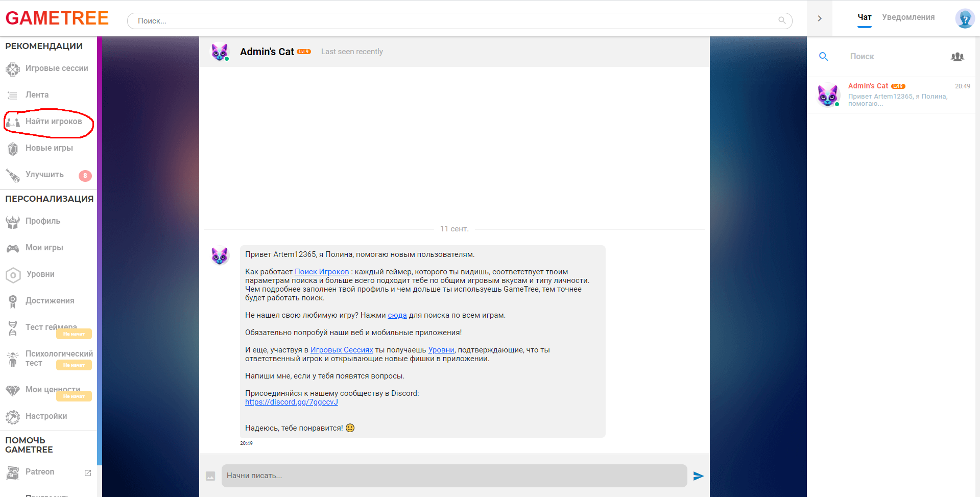Open the group contacts icon in chat panel

click(957, 57)
